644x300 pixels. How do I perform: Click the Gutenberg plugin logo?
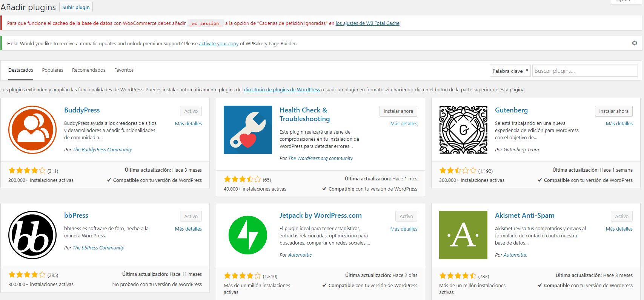tap(463, 130)
